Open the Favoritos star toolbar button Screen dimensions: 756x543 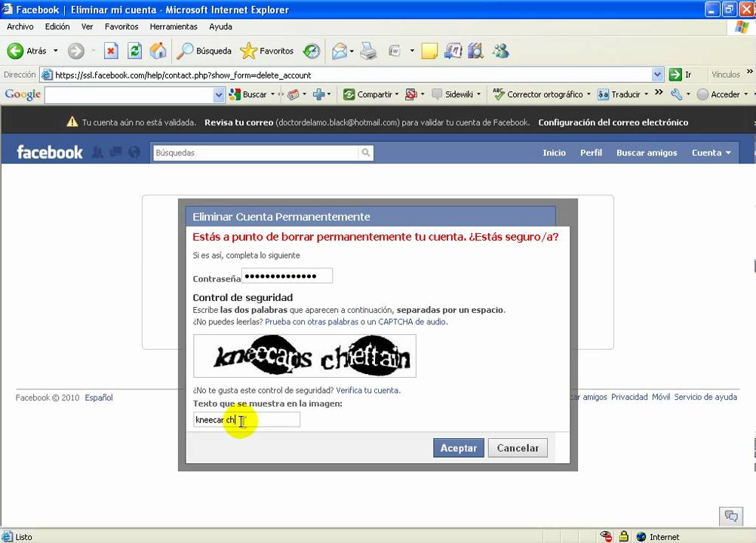266,51
